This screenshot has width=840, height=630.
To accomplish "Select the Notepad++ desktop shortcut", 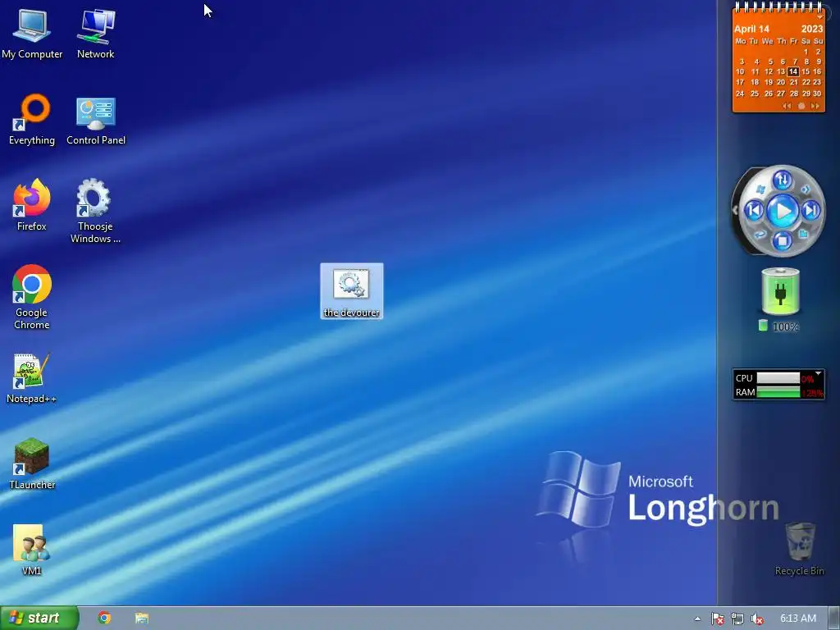I will pyautogui.click(x=31, y=378).
